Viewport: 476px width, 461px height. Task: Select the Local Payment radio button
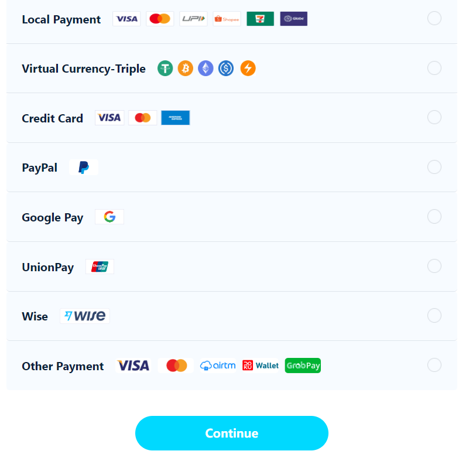[x=434, y=19]
